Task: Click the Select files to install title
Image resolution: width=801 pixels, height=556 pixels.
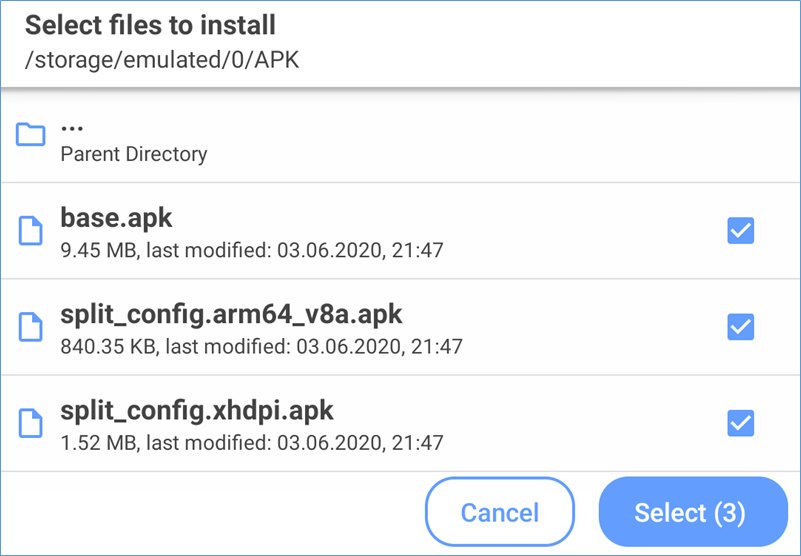Action: click(x=150, y=24)
